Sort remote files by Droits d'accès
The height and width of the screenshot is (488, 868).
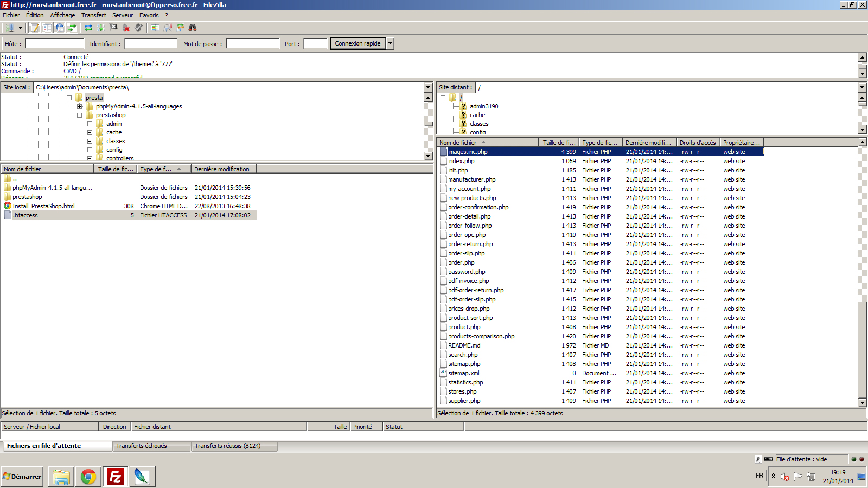[x=698, y=143]
